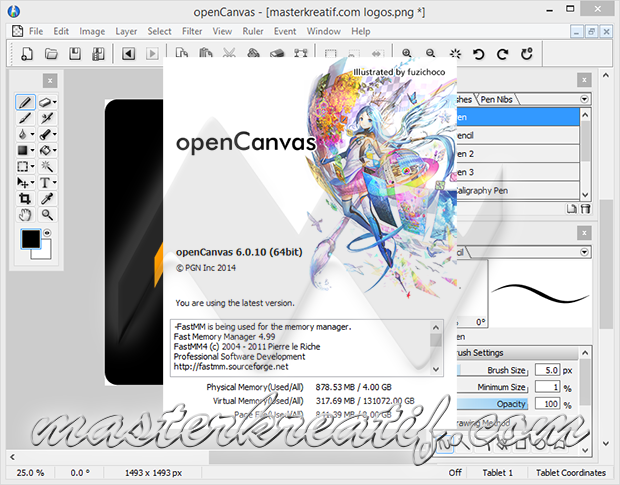Click the Brush Size value field 5.0
The width and height of the screenshot is (620, 485).
pyautogui.click(x=547, y=370)
